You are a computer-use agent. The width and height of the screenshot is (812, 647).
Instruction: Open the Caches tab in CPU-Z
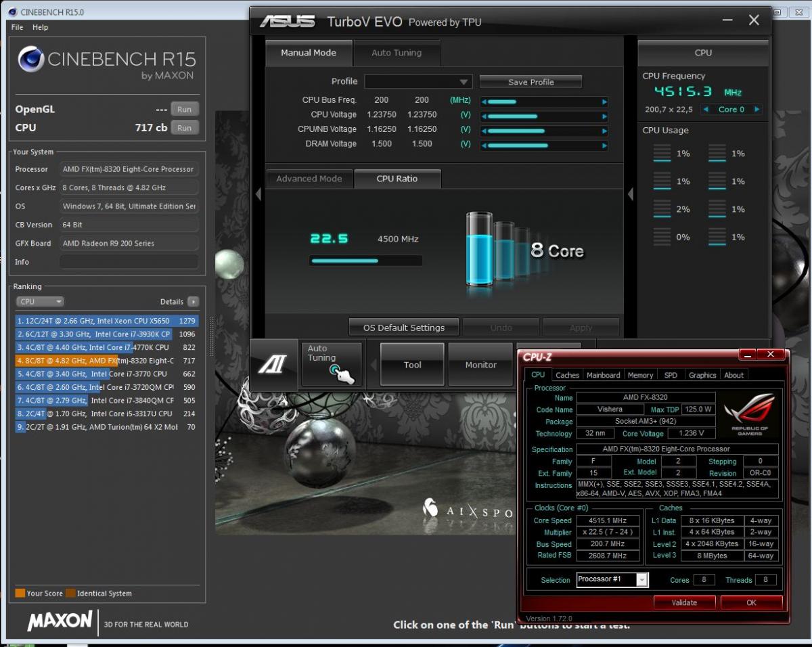tap(567, 375)
